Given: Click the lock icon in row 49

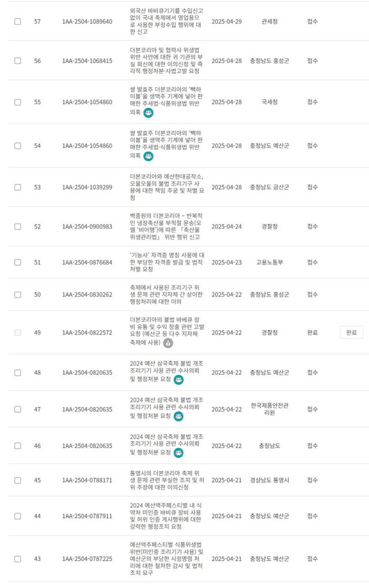Looking at the screenshot, I should (x=168, y=343).
